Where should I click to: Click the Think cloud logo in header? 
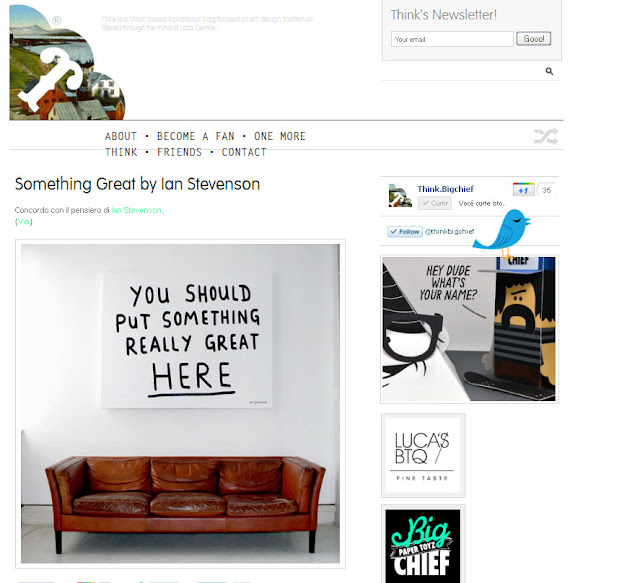point(67,62)
